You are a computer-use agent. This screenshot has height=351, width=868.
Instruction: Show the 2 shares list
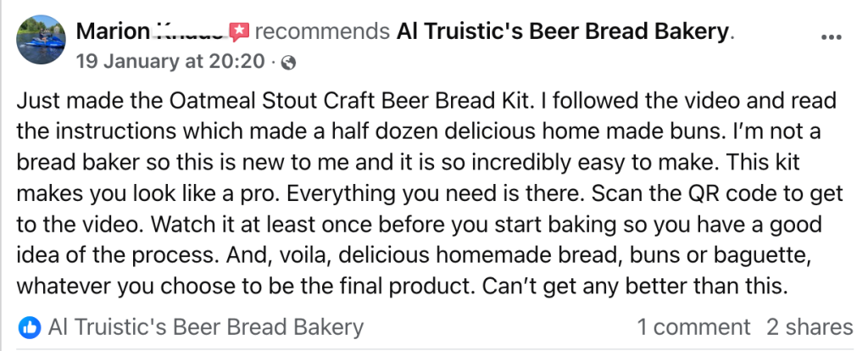click(810, 327)
